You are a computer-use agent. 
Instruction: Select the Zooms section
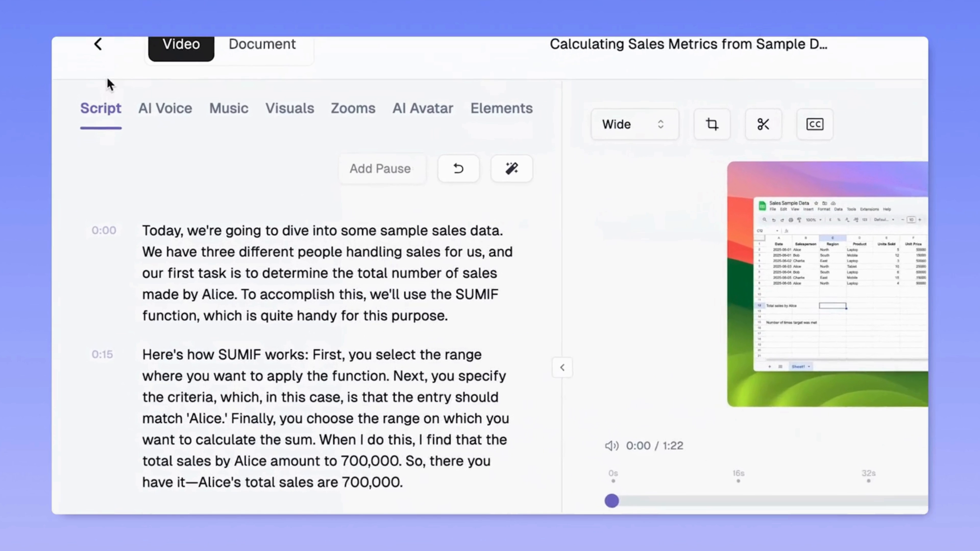click(353, 108)
